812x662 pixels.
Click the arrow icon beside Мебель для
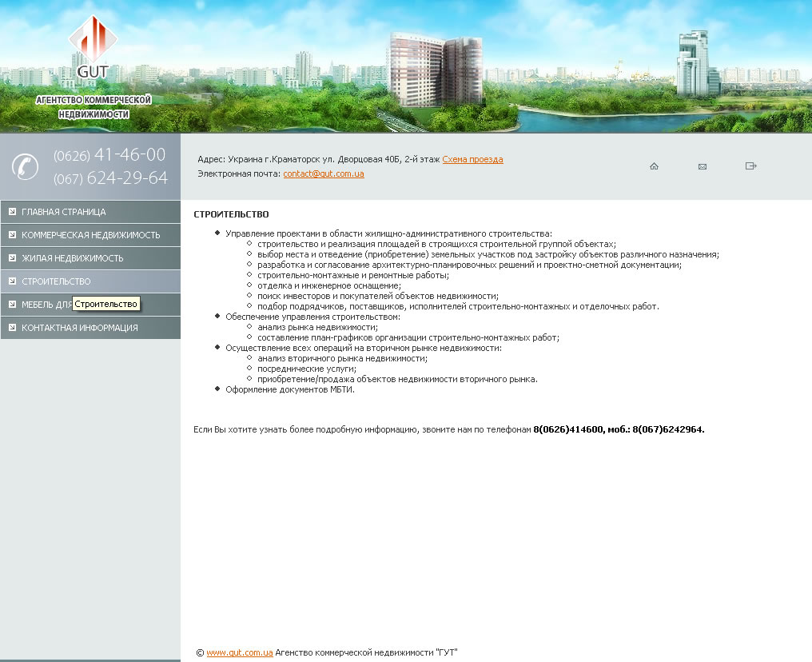click(13, 304)
